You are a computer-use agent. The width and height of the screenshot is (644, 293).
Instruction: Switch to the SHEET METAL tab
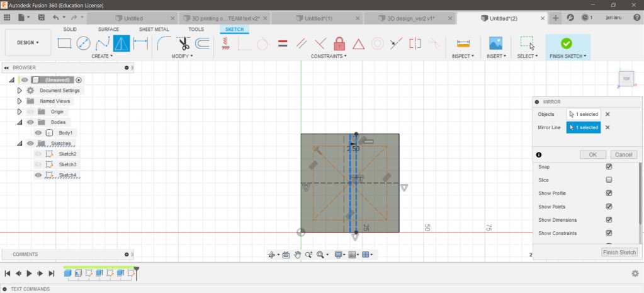click(154, 30)
